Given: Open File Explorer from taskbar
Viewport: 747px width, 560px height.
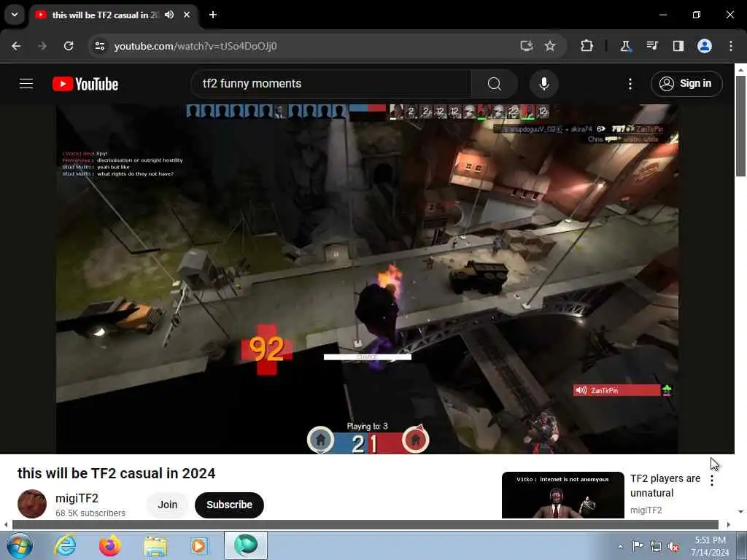Looking at the screenshot, I should [x=155, y=545].
